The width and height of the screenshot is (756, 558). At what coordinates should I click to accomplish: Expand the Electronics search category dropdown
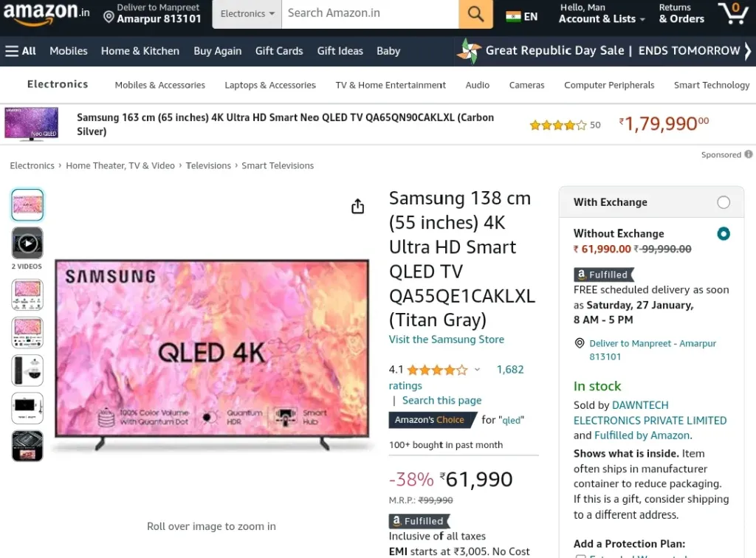[x=247, y=14]
